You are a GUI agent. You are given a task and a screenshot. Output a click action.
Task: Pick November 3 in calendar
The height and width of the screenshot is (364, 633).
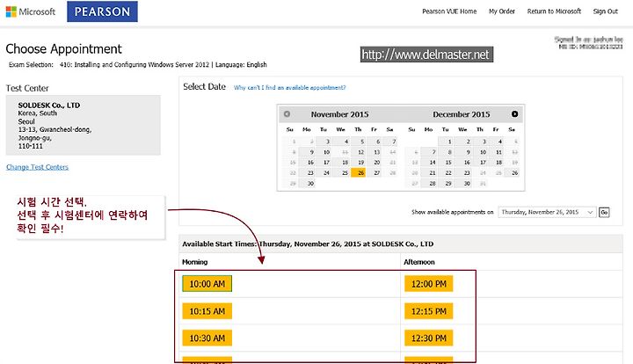(324, 142)
